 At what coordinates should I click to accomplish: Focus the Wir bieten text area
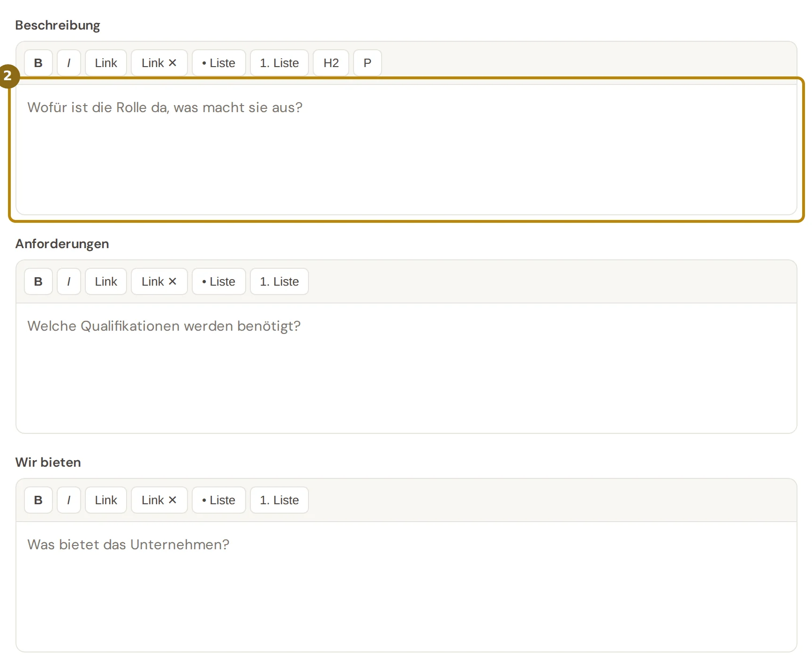point(406,587)
